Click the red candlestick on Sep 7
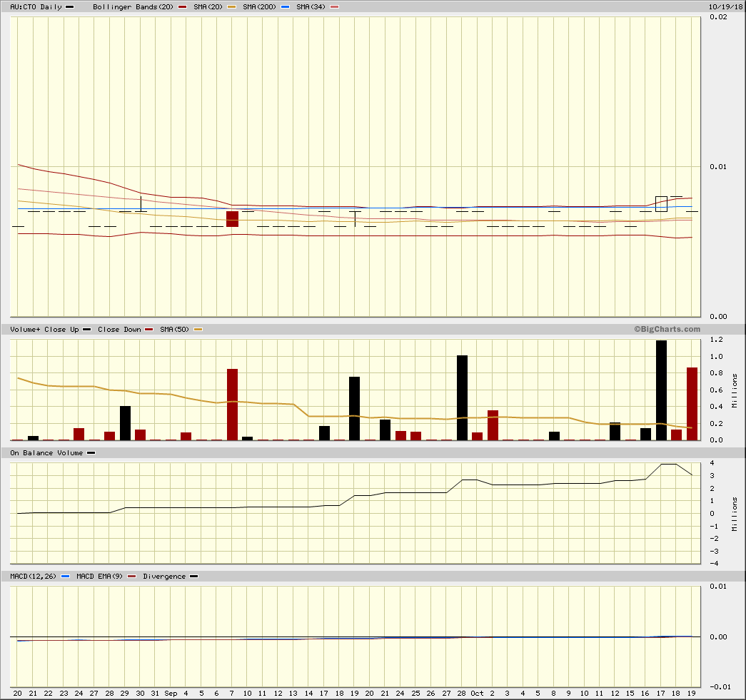 pyautogui.click(x=232, y=219)
